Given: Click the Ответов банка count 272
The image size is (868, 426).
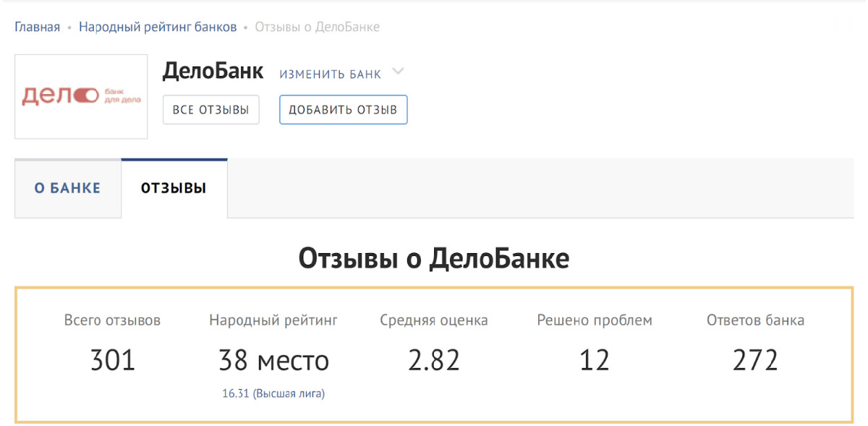Looking at the screenshot, I should 754,359.
